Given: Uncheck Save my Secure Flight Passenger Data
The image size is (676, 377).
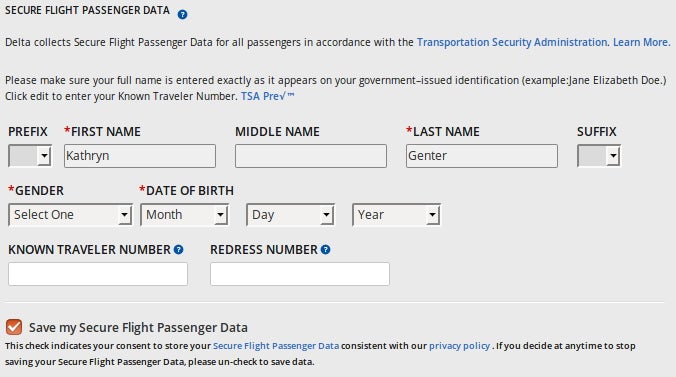Looking at the screenshot, I should coord(14,327).
